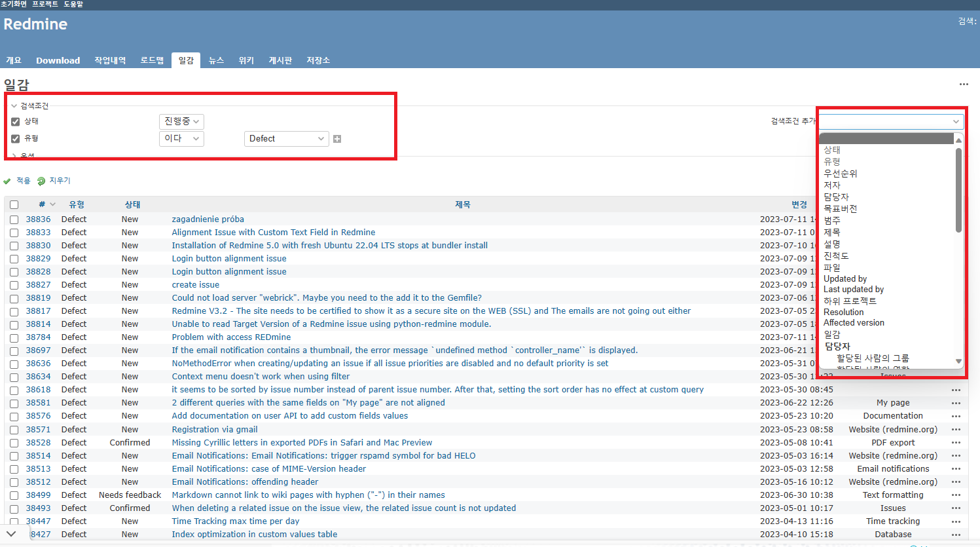This screenshot has width=980, height=547.
Task: Open actions menu for issue 38571
Action: (956, 430)
